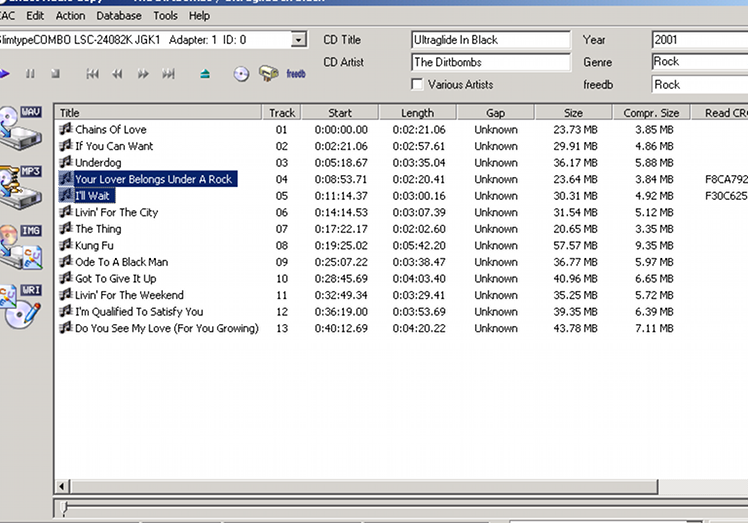The height and width of the screenshot is (523, 748).
Task: Rewind with the fast-backward button
Action: 117,73
